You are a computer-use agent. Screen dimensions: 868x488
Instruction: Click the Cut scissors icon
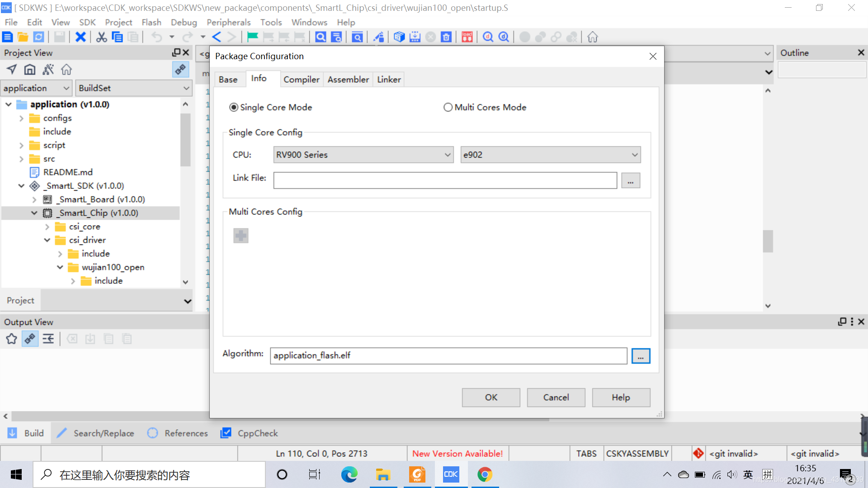pyautogui.click(x=101, y=37)
